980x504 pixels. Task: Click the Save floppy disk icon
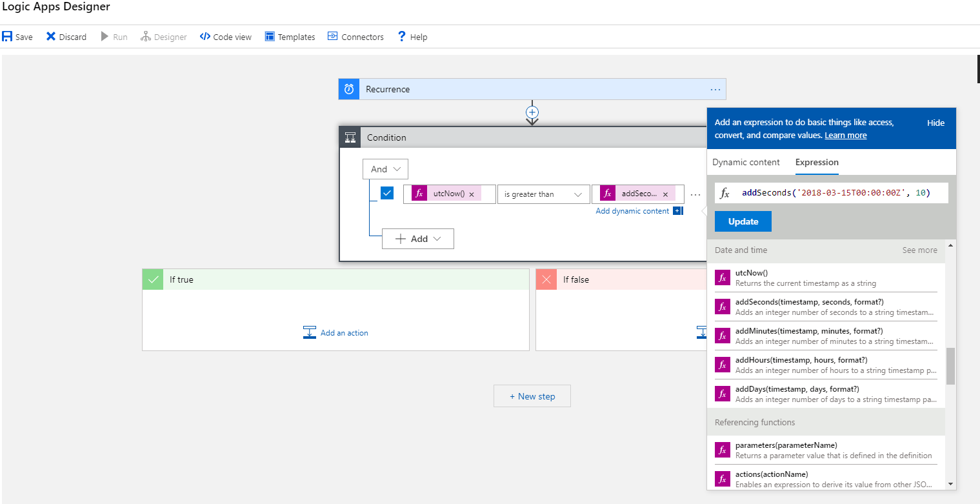click(x=7, y=37)
